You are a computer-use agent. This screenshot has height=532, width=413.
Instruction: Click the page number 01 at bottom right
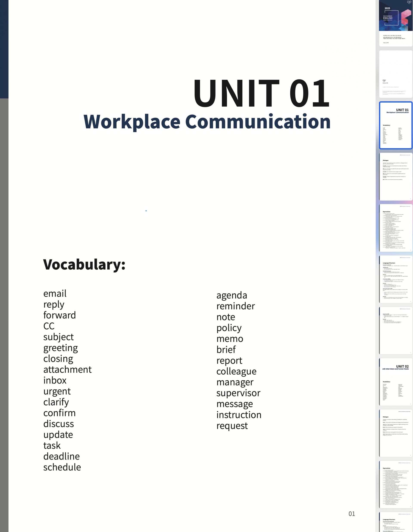tap(351, 514)
